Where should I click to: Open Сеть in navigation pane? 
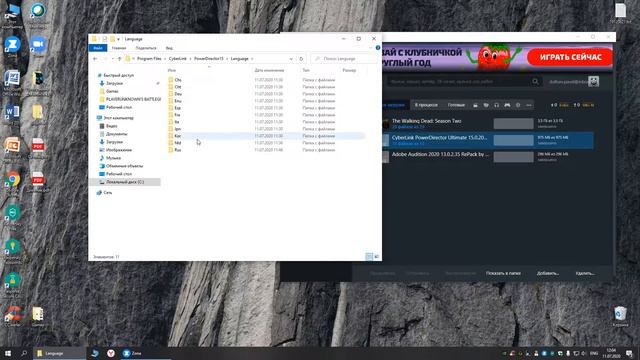click(107, 192)
